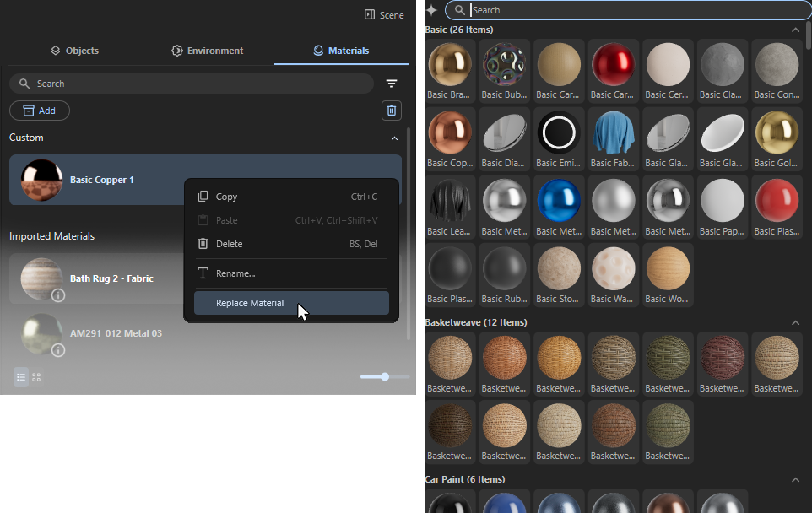This screenshot has width=812, height=513.
Task: Open the info icon on AM291_012 Metal 03
Action: pyautogui.click(x=58, y=350)
